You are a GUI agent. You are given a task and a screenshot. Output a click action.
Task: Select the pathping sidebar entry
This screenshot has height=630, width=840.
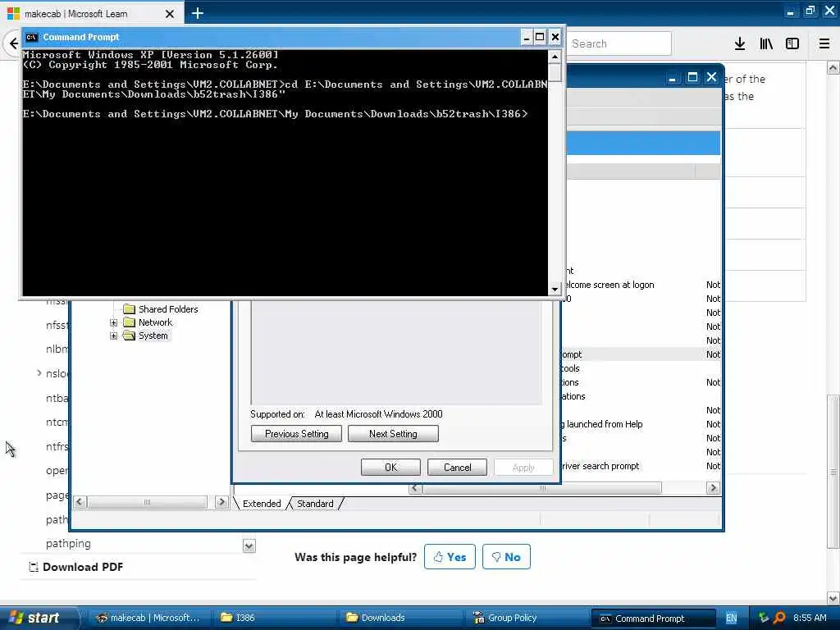click(68, 543)
